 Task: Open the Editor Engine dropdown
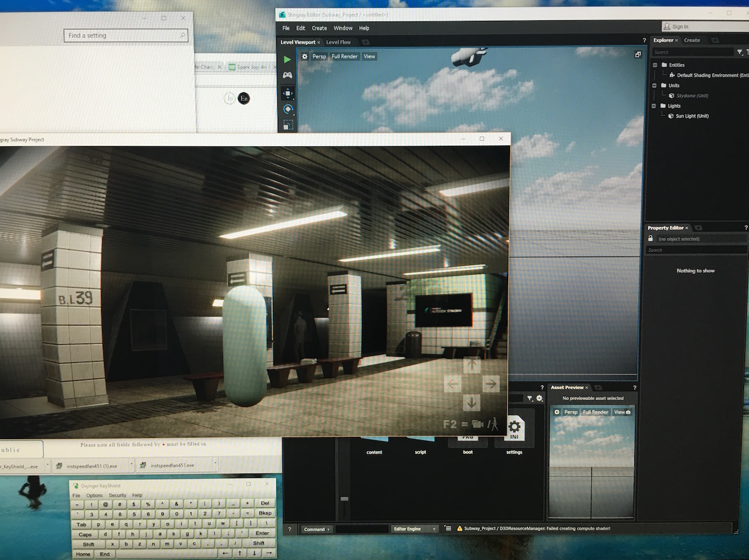click(415, 529)
